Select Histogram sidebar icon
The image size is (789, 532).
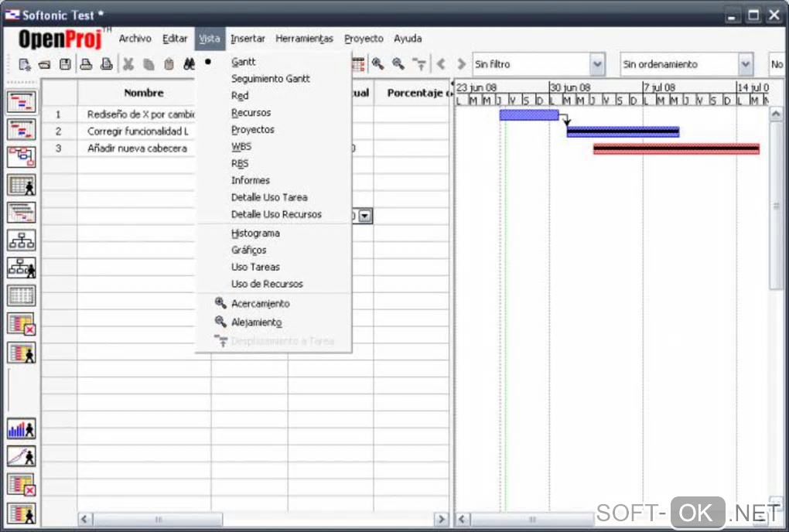22,429
